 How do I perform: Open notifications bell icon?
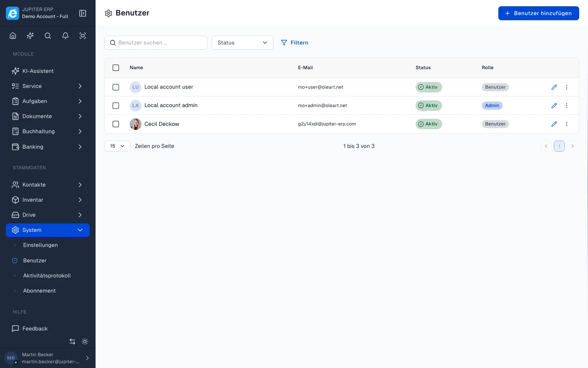tap(65, 36)
